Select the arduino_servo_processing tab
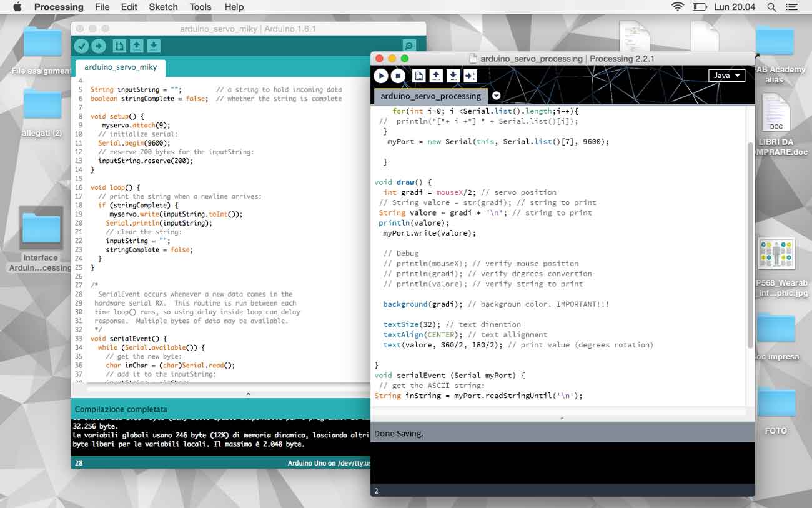The image size is (812, 508). (431, 96)
